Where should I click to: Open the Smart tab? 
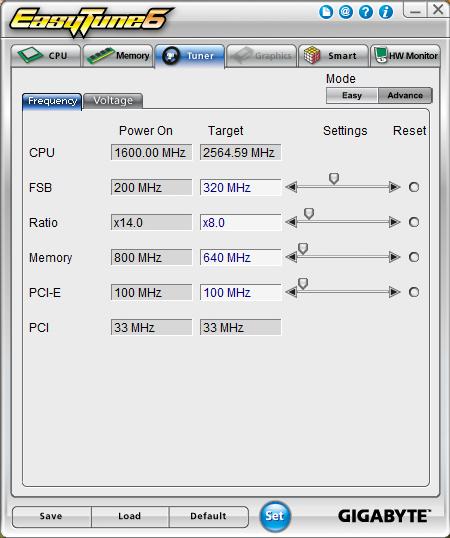click(x=333, y=56)
